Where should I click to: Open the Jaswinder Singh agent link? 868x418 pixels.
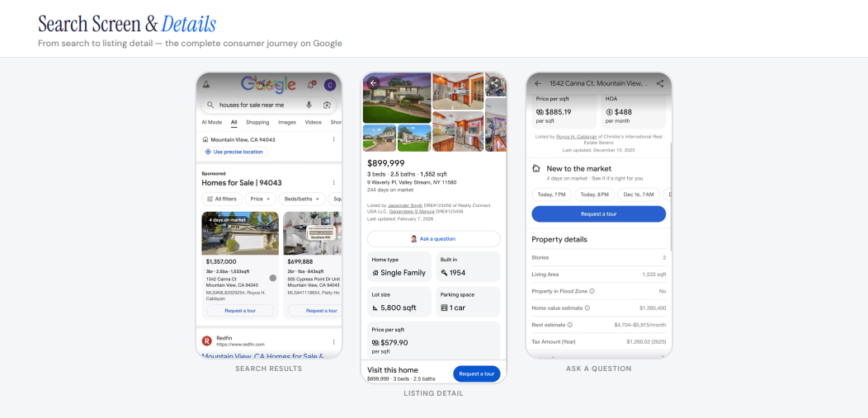(405, 205)
